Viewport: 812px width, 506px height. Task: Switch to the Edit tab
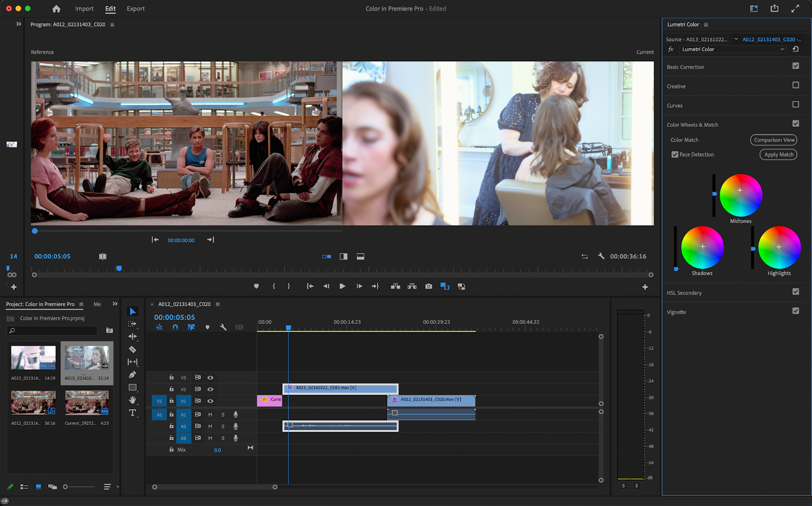[x=111, y=9]
